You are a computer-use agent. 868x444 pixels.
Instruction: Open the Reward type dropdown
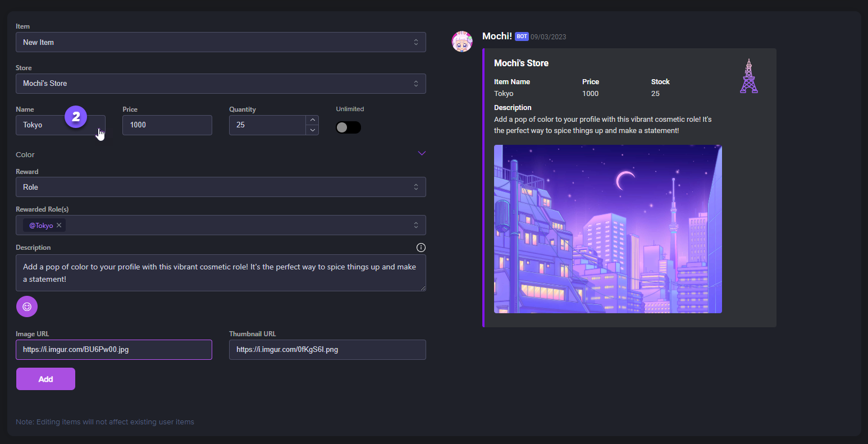point(221,187)
